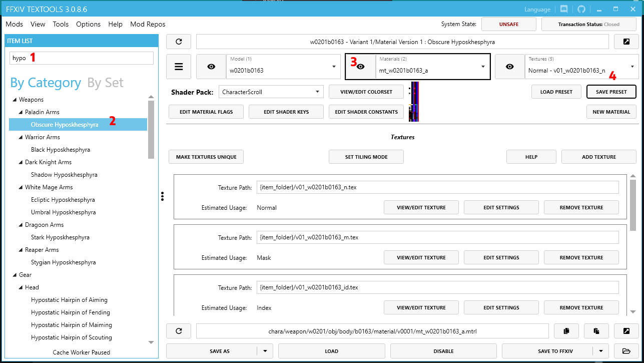Click Edit Shader Keys button
Screen dimensions: 644x363
tap(286, 112)
